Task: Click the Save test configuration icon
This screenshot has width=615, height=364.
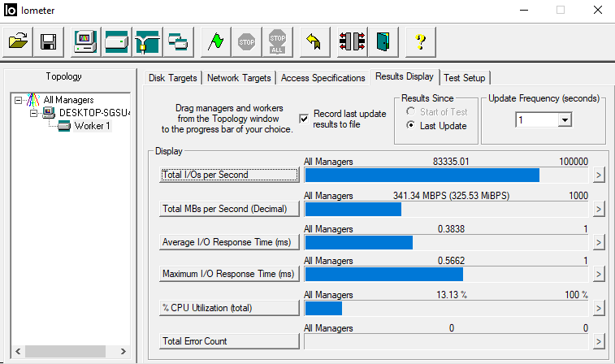Action: 48,41
